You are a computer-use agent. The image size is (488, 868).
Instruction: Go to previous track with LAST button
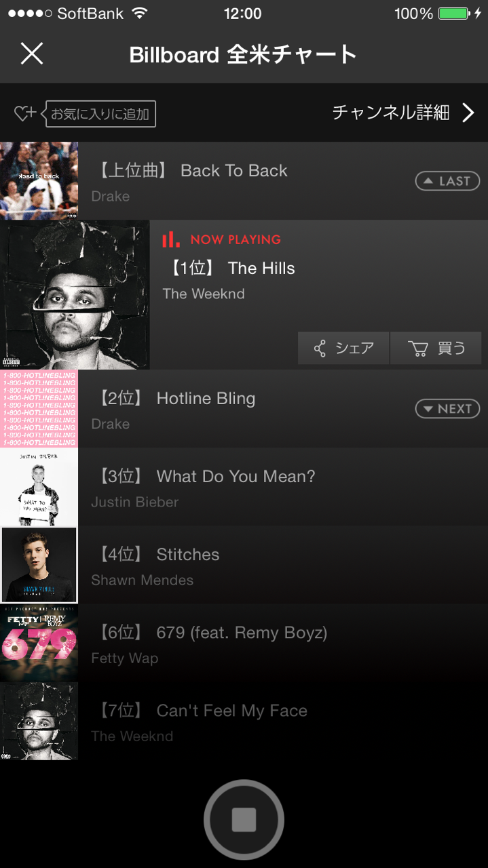tap(447, 181)
